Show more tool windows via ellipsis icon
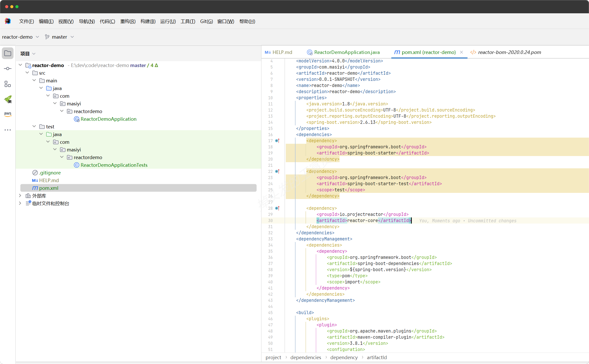 pos(8,130)
